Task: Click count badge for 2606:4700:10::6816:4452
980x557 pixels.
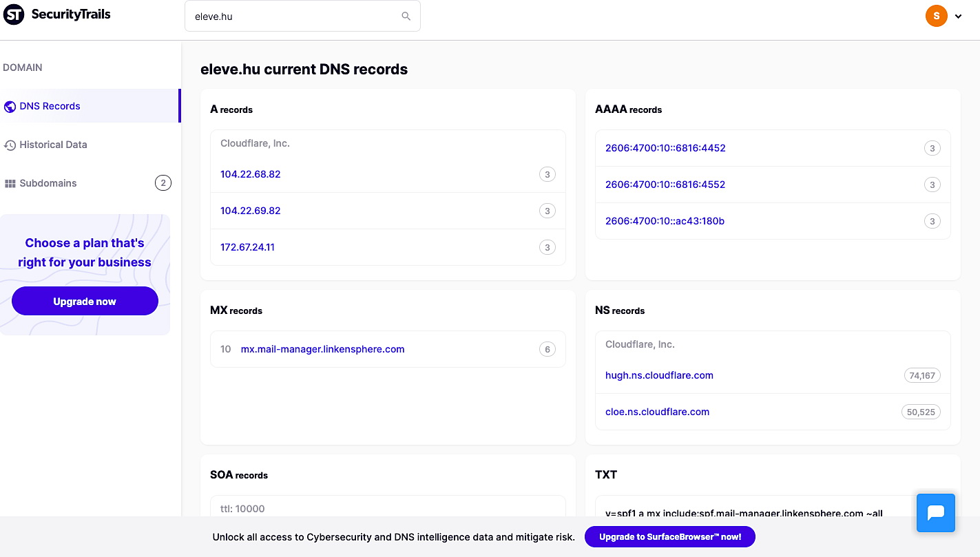Action: 932,148
